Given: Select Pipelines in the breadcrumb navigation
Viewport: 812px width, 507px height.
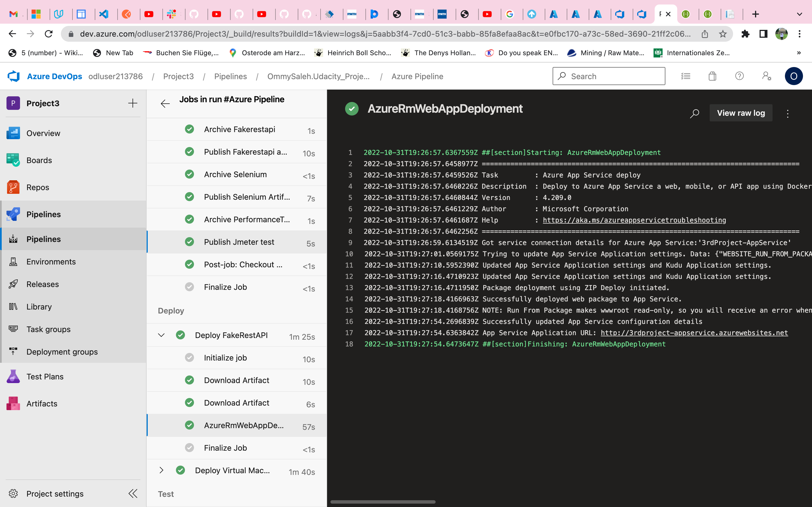Looking at the screenshot, I should click(231, 76).
